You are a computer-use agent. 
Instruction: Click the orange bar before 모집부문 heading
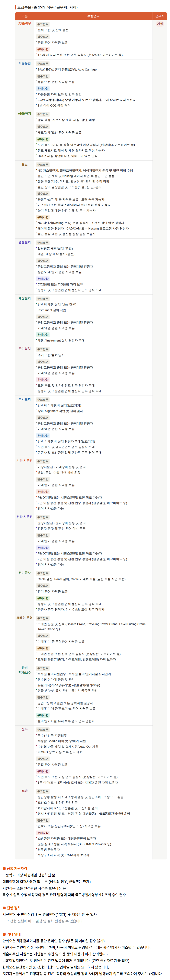(15, 7)
